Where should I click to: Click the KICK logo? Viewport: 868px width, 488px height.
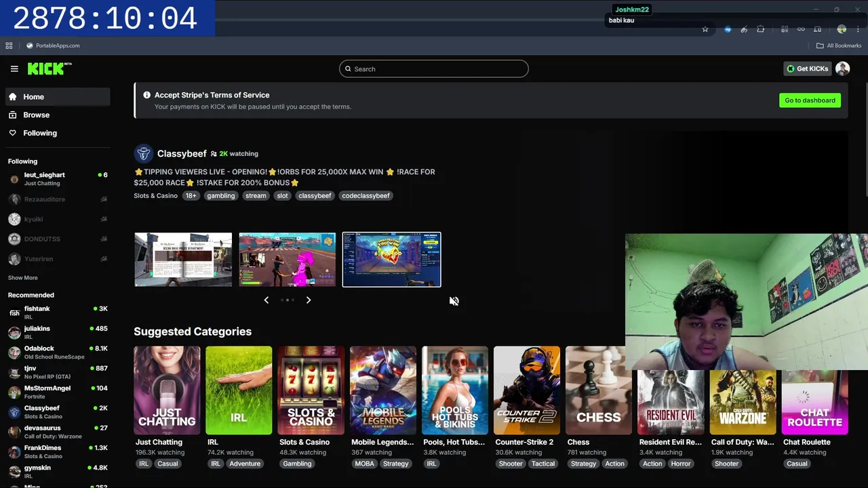pyautogui.click(x=50, y=68)
